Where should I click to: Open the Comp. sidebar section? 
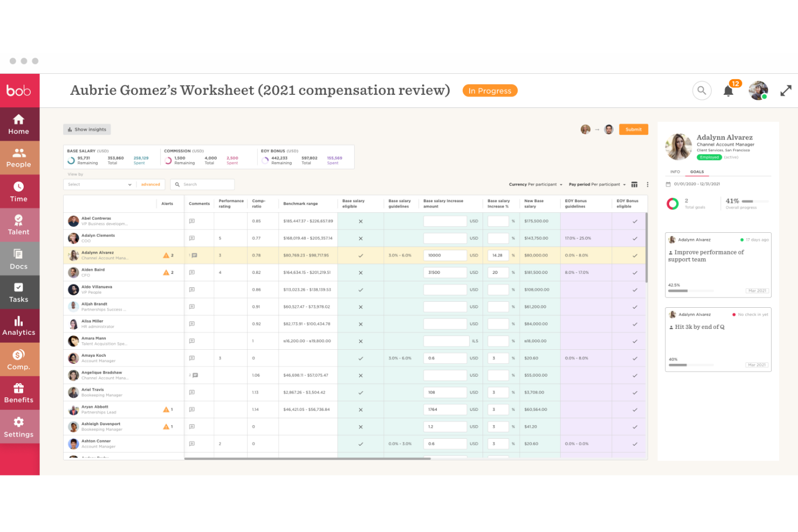coord(19,360)
